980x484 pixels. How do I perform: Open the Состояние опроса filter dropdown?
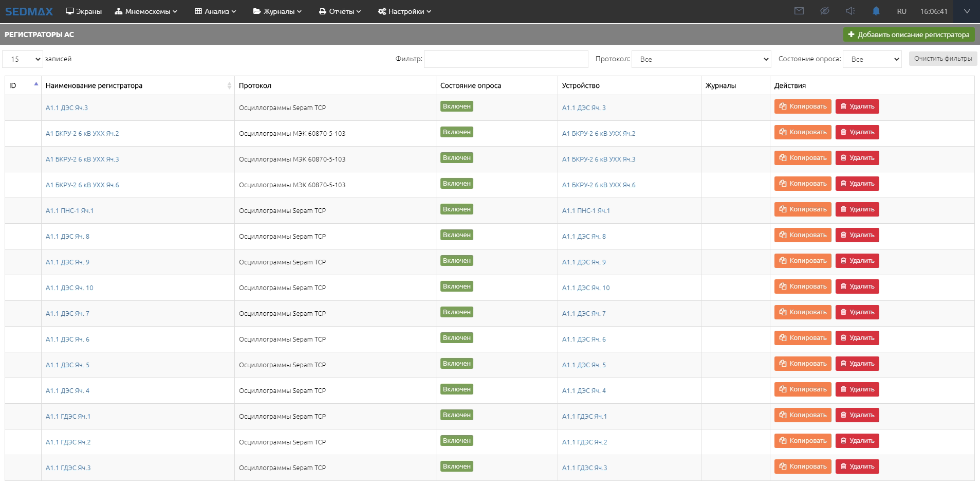[872, 59]
